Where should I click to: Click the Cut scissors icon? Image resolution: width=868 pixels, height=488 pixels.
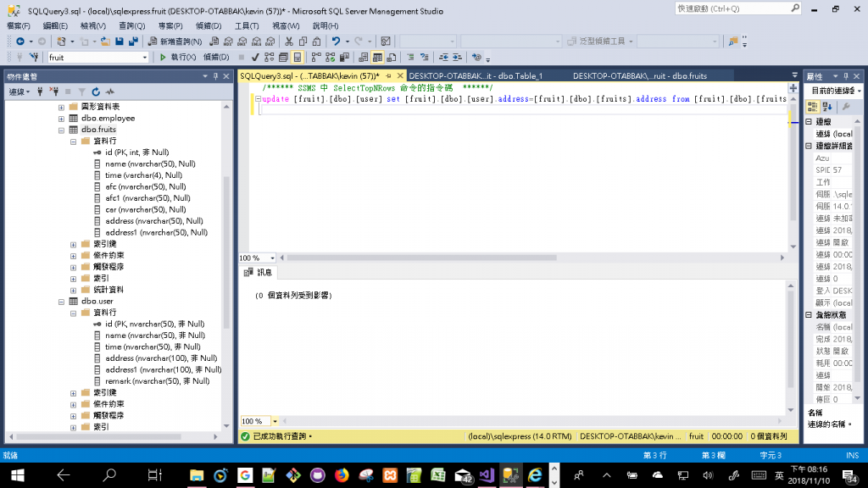pyautogui.click(x=289, y=42)
